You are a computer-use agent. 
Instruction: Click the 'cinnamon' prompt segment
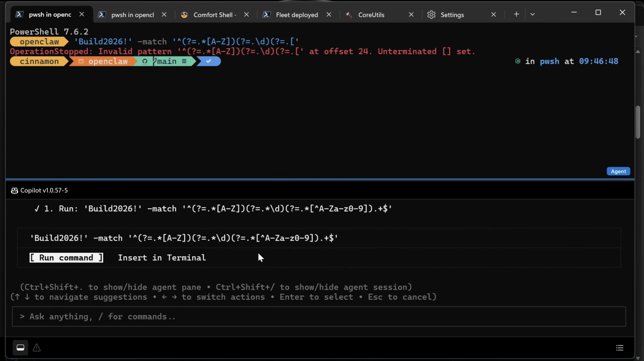39,61
